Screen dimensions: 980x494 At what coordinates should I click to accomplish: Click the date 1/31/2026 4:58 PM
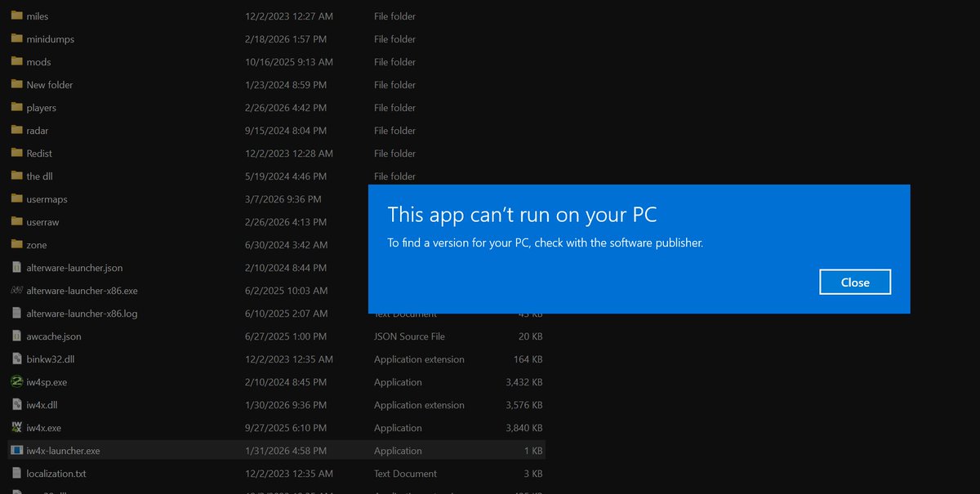286,451
